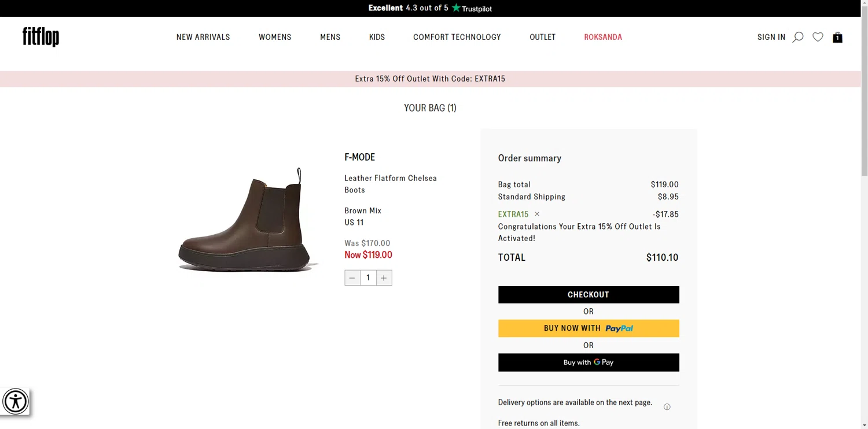
Task: Remove the EXTRA15 promo code
Action: (x=537, y=214)
